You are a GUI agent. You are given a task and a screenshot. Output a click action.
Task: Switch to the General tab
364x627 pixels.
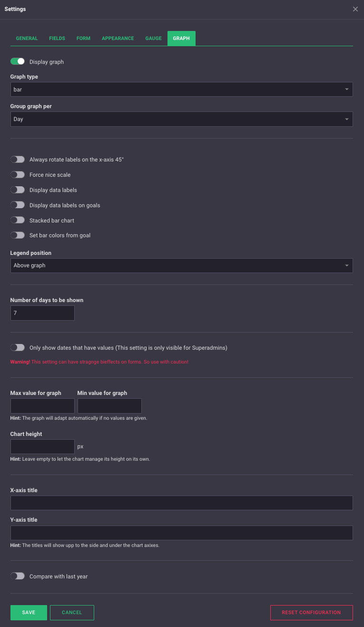coord(27,38)
